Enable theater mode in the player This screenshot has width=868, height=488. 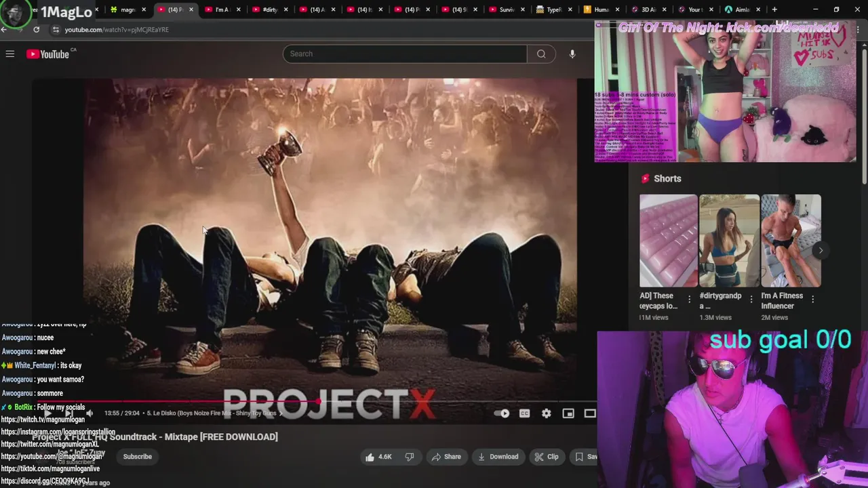(590, 413)
